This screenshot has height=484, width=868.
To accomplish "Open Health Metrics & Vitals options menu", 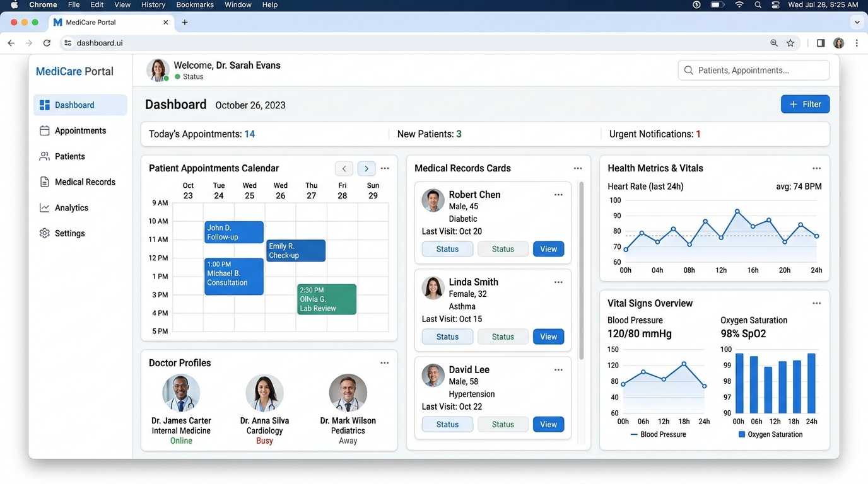I will point(817,168).
